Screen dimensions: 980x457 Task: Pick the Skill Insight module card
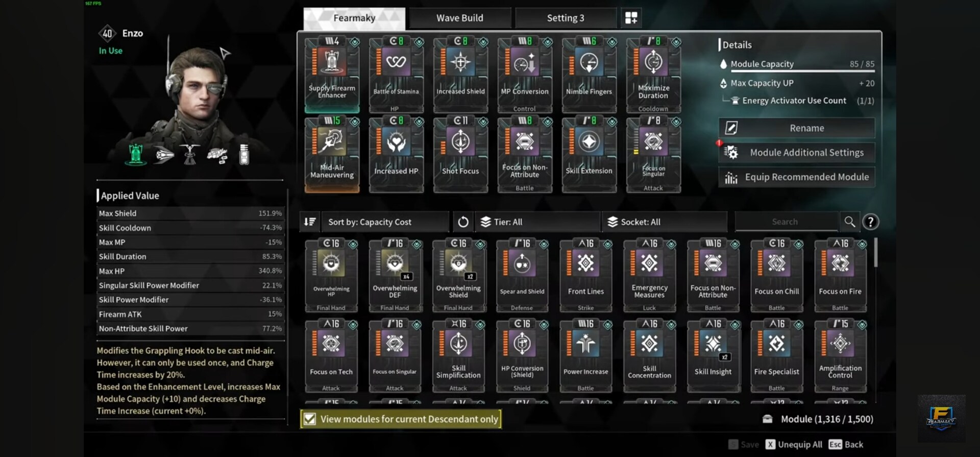click(713, 355)
